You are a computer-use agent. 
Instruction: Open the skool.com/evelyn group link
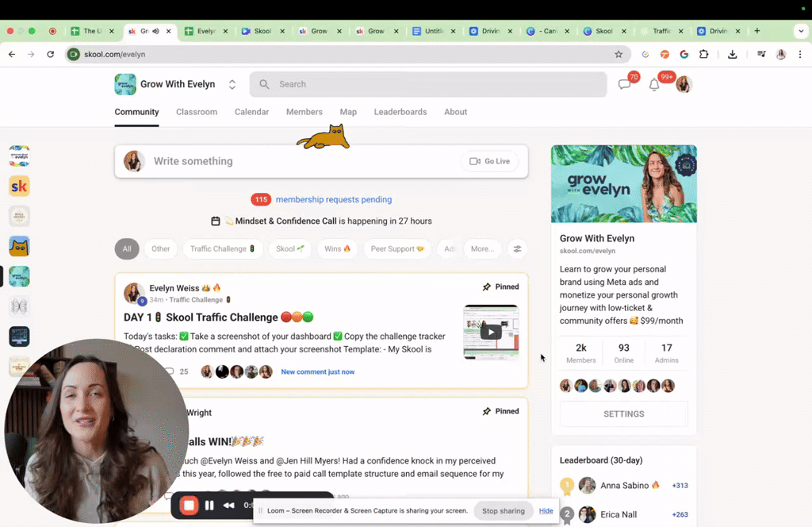tap(588, 251)
